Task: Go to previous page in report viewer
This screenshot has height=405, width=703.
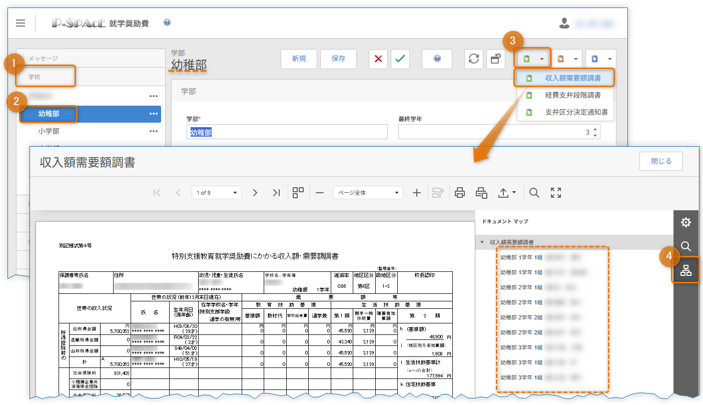Action: coord(178,193)
